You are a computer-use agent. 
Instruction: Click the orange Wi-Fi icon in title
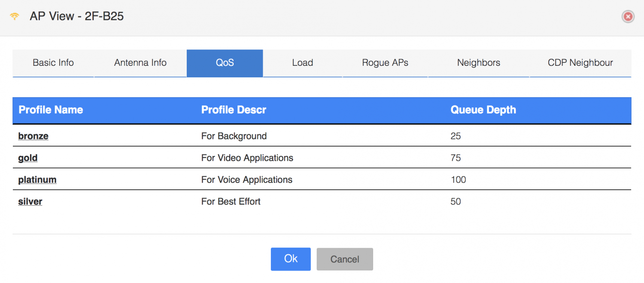15,17
